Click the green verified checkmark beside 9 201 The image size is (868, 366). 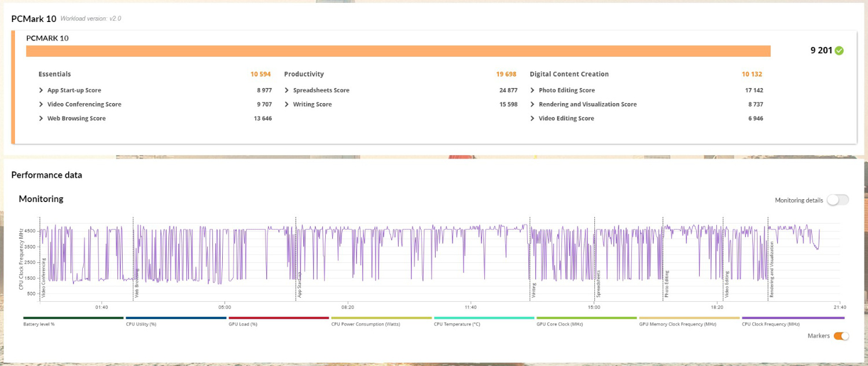839,50
